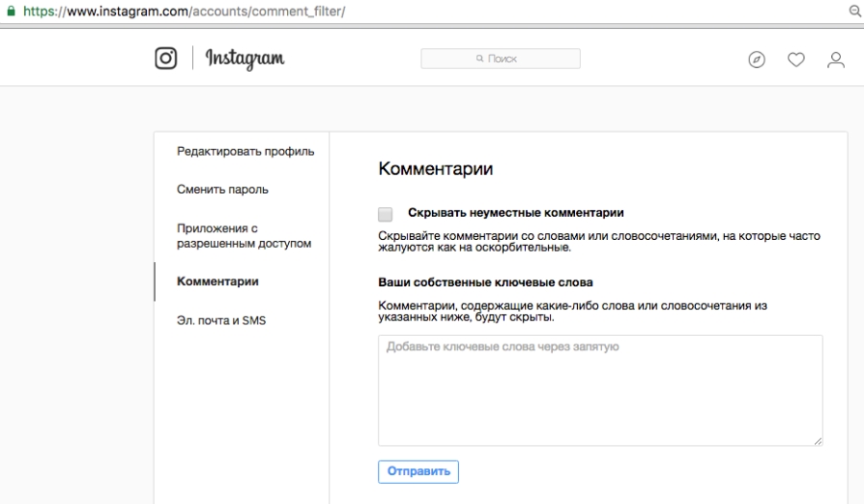This screenshot has width=864, height=504.
Task: Click the browser zoom magnifier icon
Action: coord(855,11)
